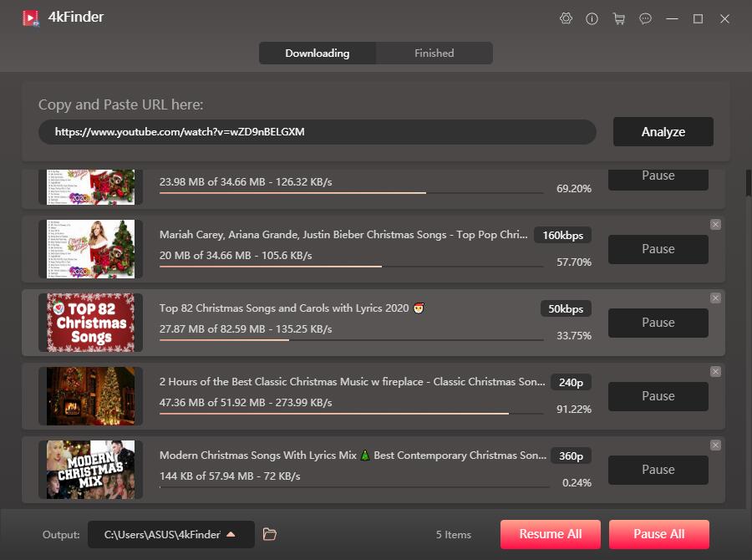Pause the Top 82 Christmas Songs download
The height and width of the screenshot is (560, 752).
(x=658, y=323)
